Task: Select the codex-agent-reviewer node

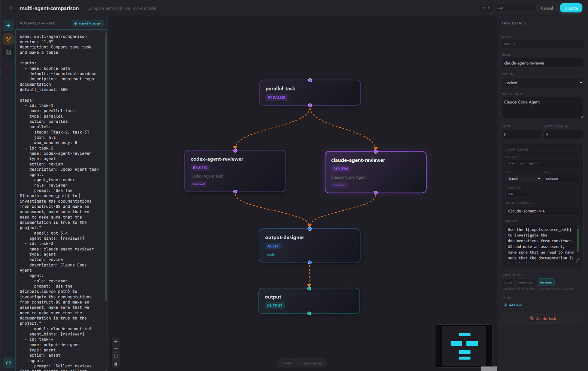Action: tap(235, 171)
